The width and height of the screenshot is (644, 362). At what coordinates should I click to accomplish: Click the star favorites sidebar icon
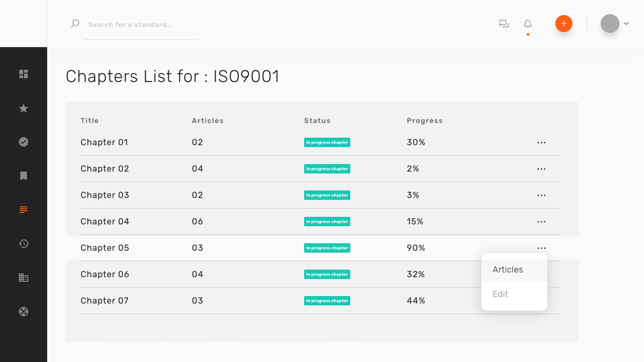[x=24, y=109]
